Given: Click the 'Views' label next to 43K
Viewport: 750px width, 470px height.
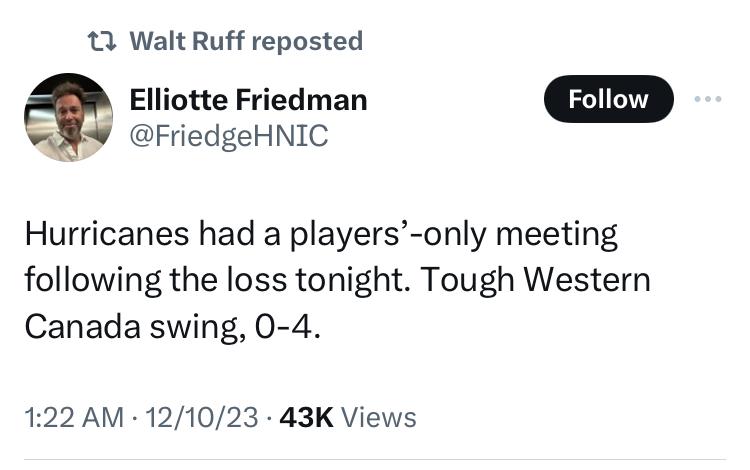Looking at the screenshot, I should (378, 417).
